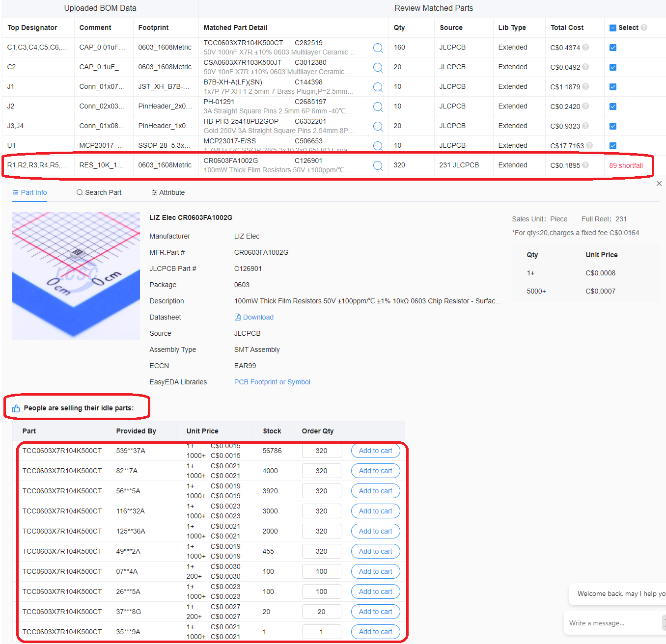Click search icon in CR0603FA1002G resistor row
This screenshot has height=644, width=666.
click(378, 165)
